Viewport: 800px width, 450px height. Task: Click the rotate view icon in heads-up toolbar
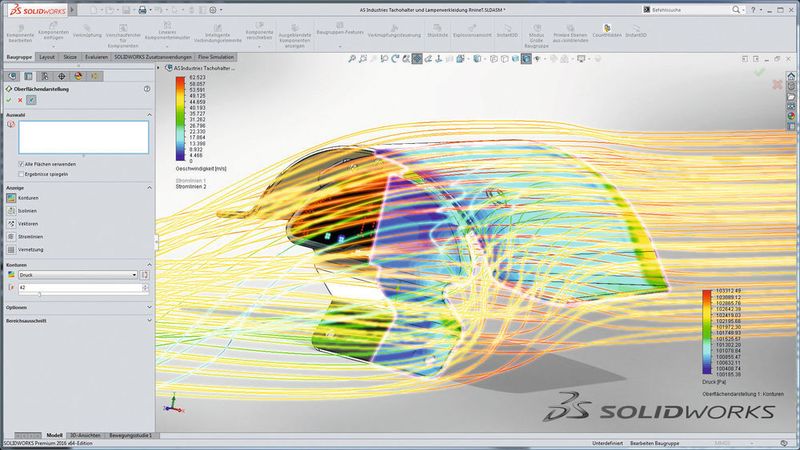(x=395, y=59)
